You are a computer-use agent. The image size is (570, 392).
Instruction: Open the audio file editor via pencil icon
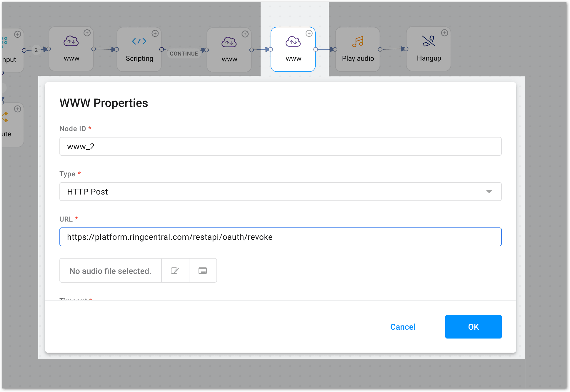click(x=175, y=270)
